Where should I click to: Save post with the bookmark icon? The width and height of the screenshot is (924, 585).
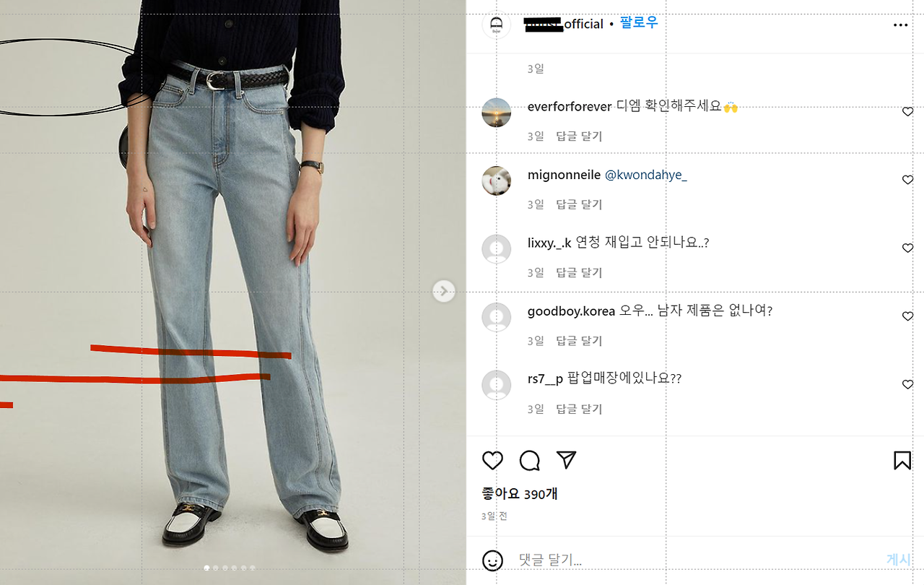tap(902, 461)
